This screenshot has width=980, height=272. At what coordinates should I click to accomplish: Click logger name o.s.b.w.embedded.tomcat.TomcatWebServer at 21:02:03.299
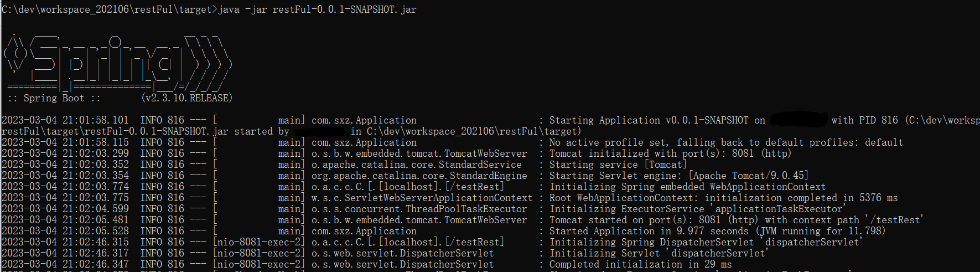click(419, 153)
